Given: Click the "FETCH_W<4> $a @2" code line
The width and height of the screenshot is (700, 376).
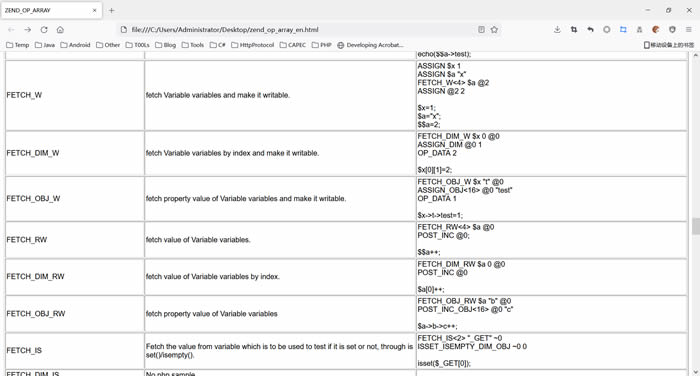Looking at the screenshot, I should 453,83.
